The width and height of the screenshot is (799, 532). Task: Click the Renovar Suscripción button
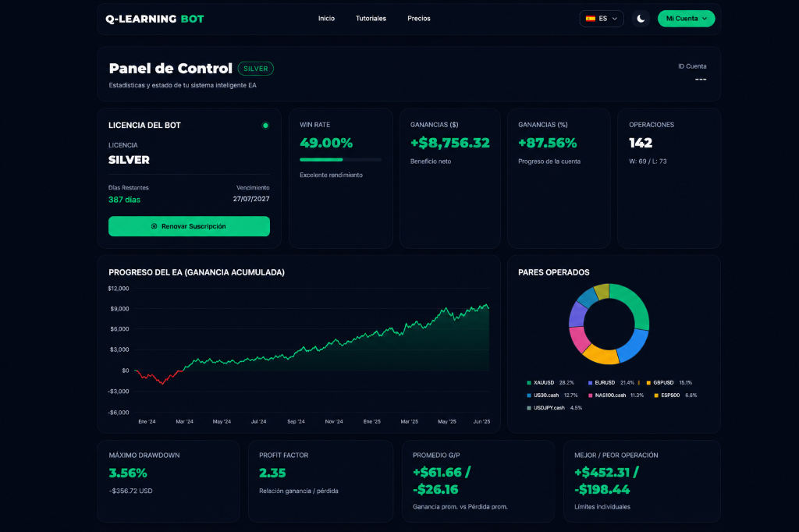[189, 226]
